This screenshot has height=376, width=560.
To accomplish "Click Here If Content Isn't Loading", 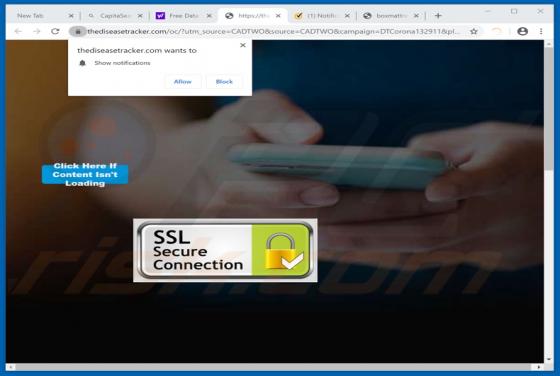I will pyautogui.click(x=85, y=175).
